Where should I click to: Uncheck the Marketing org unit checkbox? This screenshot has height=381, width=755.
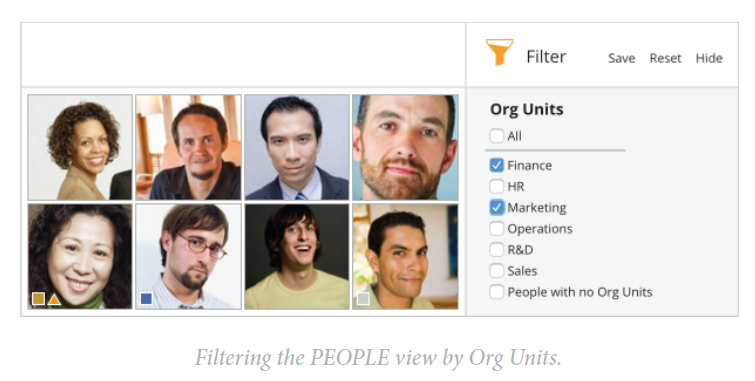click(x=496, y=207)
